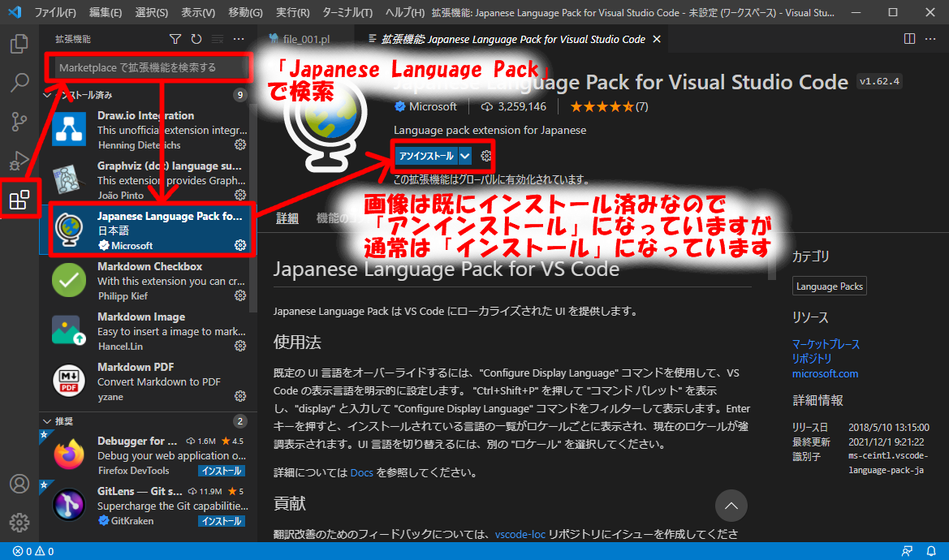Screen dimensions: 949x560
Task: Open errors and warnings status indicator
Action: tap(33, 551)
